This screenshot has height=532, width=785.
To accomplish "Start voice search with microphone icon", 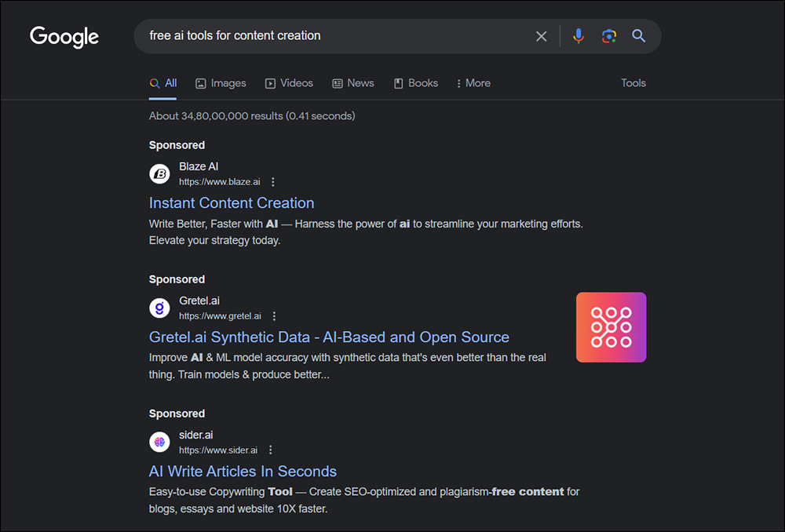I will [579, 36].
